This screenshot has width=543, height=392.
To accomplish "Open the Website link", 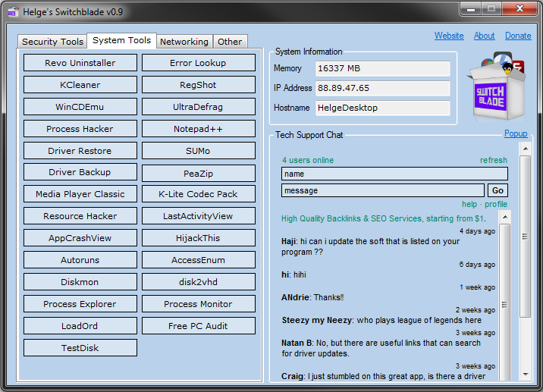I will coord(449,36).
